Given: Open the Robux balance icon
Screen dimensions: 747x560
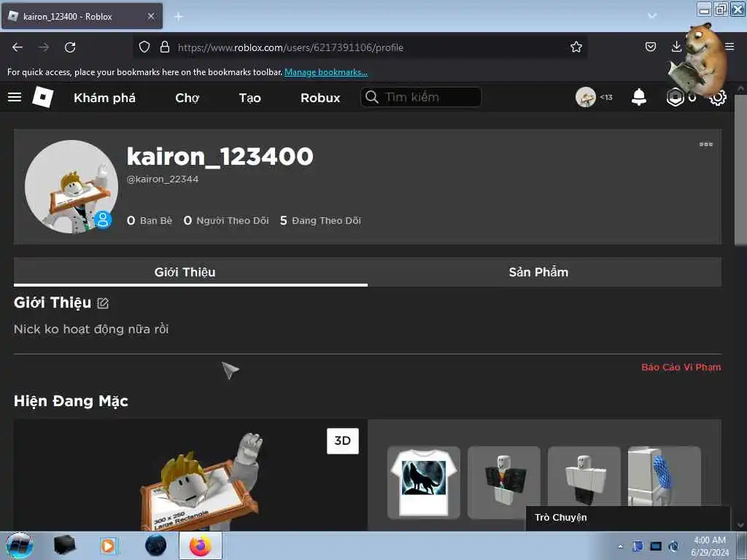Looking at the screenshot, I should click(x=675, y=97).
